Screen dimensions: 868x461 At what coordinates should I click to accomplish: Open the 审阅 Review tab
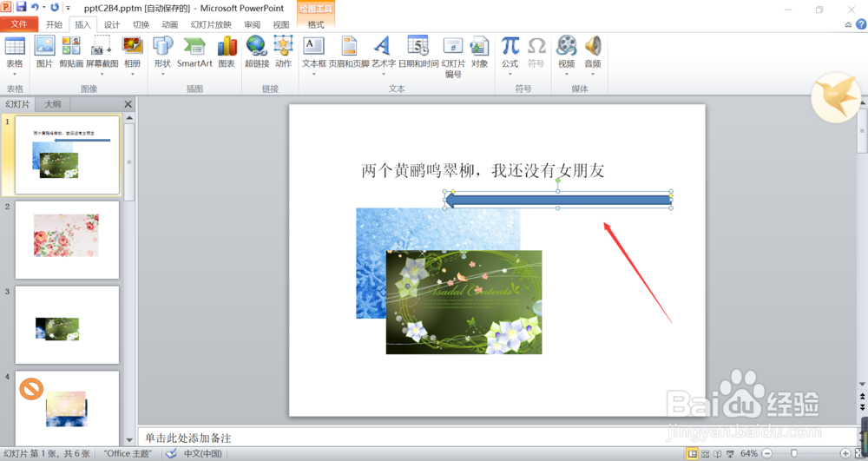(x=252, y=24)
